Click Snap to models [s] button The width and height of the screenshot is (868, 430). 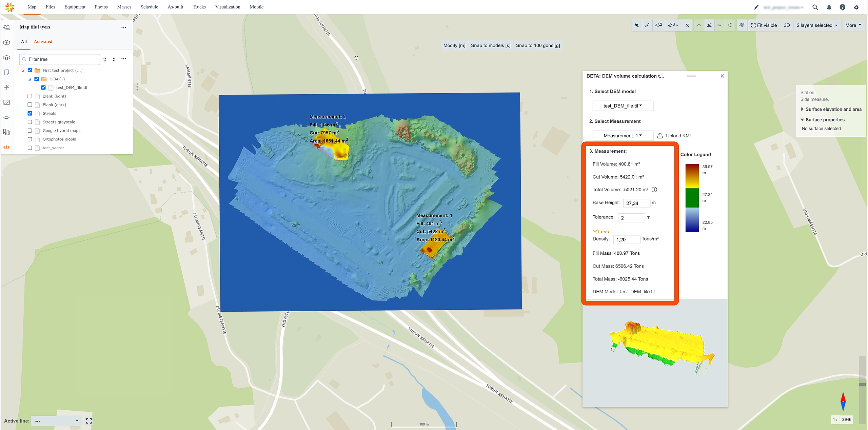point(490,45)
